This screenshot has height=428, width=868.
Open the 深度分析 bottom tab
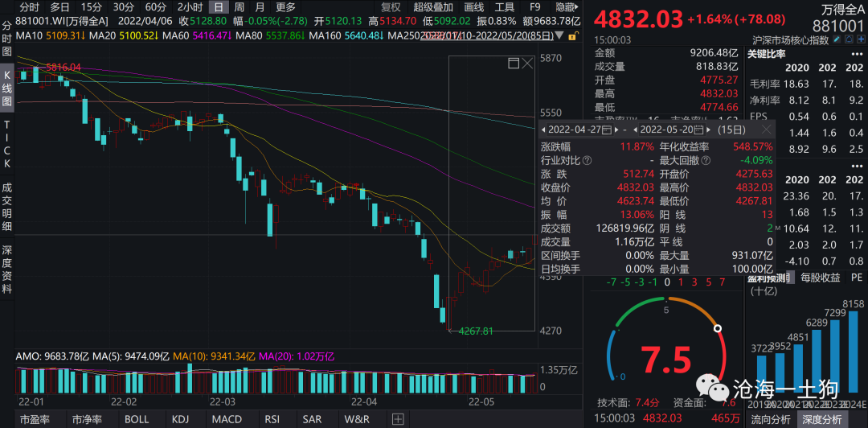821,420
